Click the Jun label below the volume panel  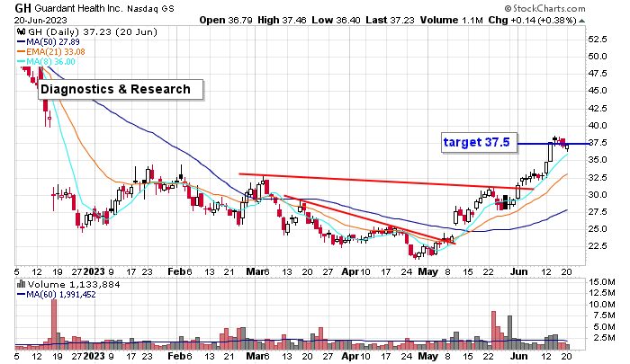[518, 356]
